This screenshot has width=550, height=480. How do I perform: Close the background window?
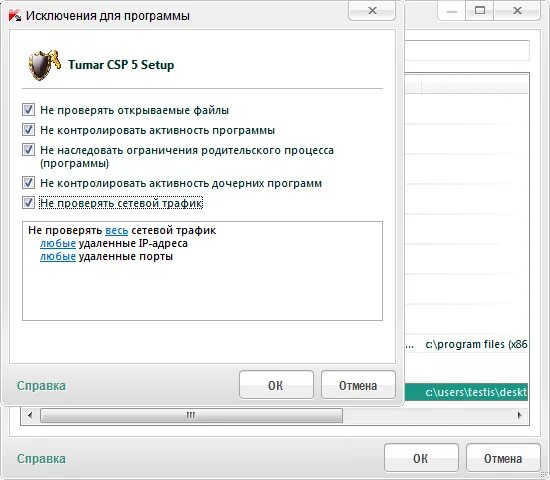[x=517, y=11]
